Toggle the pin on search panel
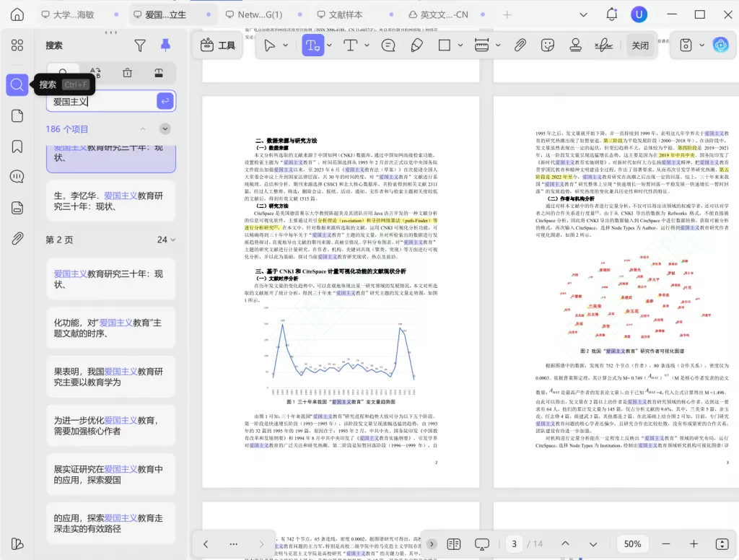Viewport: 739px width, 560px height. point(165,45)
